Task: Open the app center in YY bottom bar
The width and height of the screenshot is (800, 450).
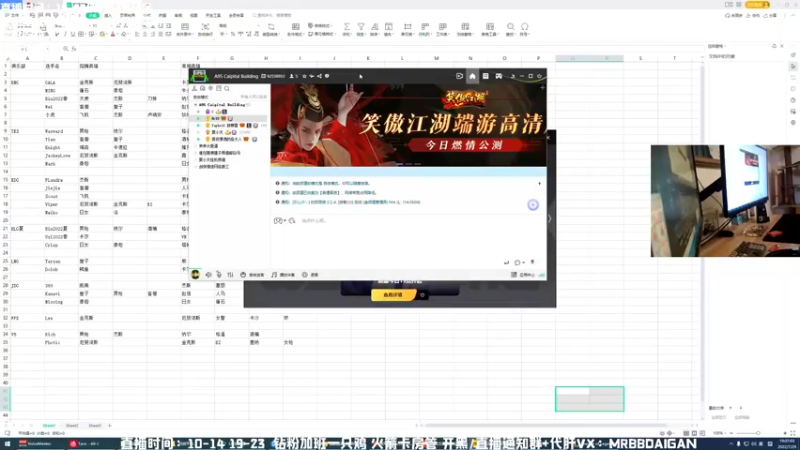Action: pyautogui.click(x=523, y=275)
